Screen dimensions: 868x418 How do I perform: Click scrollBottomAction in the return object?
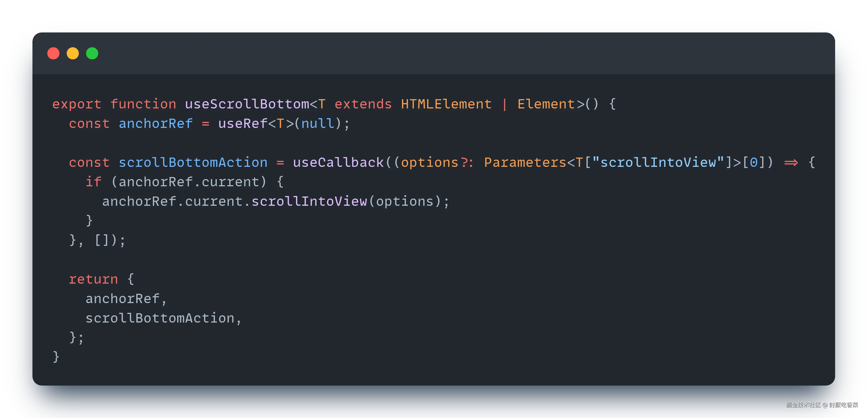click(x=160, y=318)
